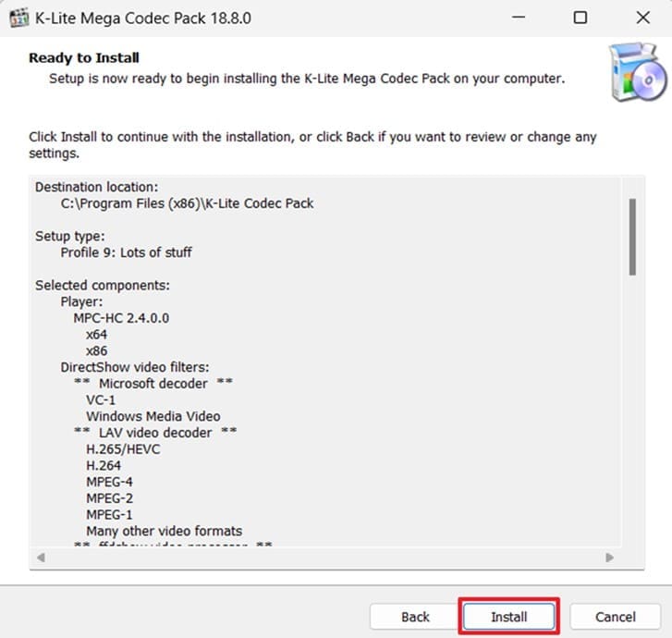Select the 'H.264' line
Screen dimensions: 672x638
(104, 466)
